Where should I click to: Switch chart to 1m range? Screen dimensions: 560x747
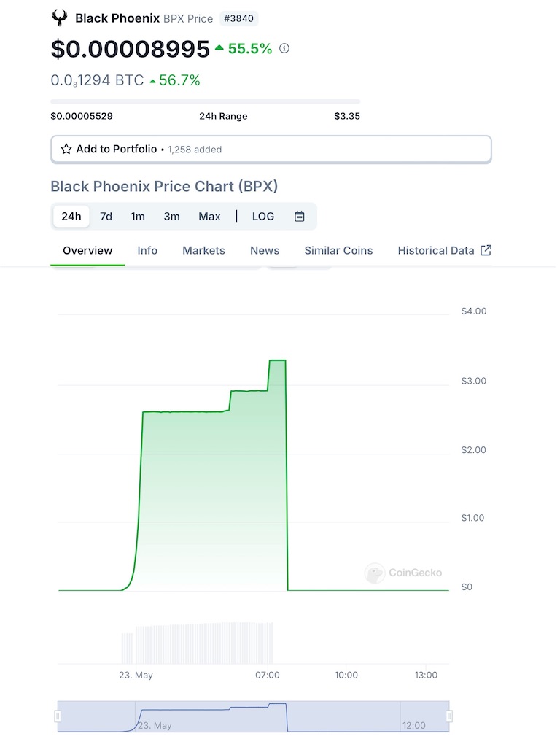coord(138,217)
